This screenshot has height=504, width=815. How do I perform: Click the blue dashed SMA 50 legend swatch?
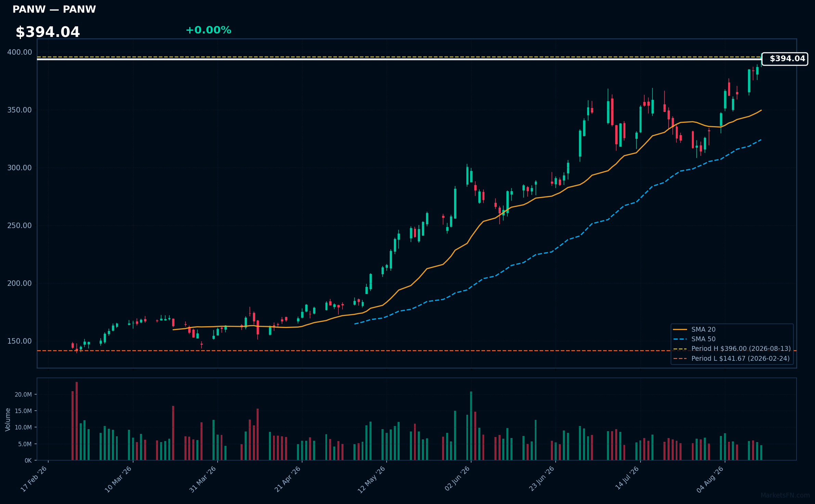tap(680, 339)
